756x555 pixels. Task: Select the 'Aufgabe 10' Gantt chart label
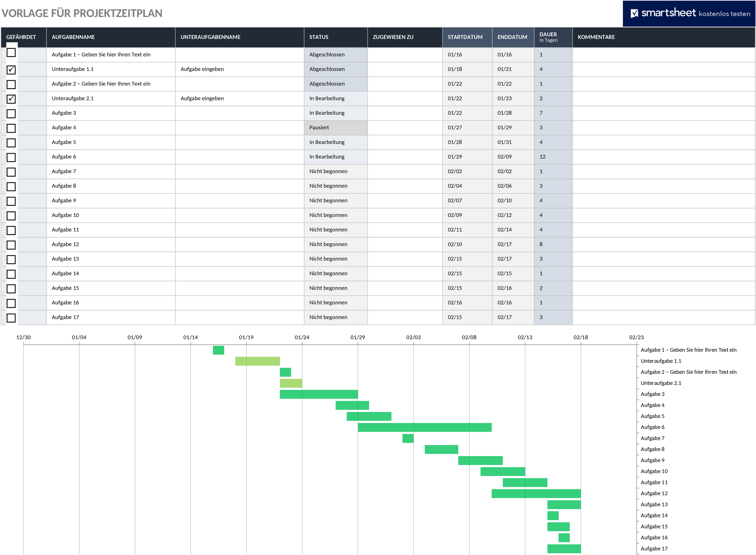[654, 471]
